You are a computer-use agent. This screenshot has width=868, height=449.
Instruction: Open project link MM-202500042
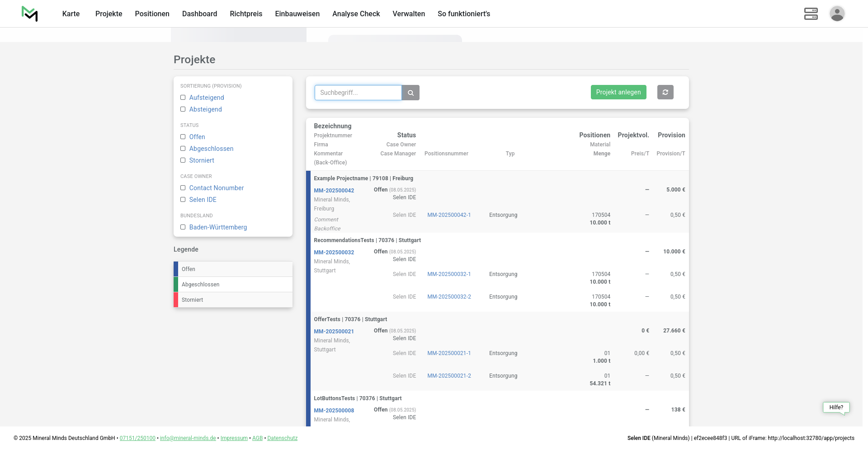(x=334, y=191)
